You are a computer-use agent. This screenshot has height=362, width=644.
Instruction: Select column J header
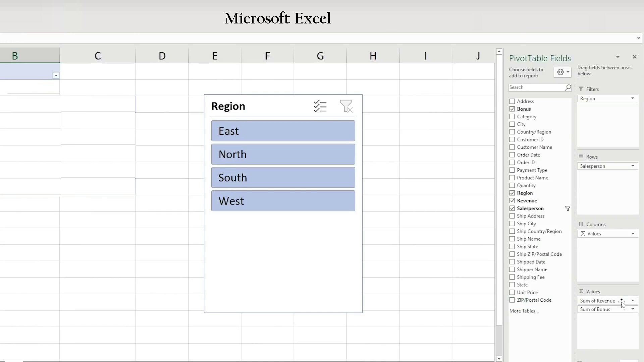474,56
